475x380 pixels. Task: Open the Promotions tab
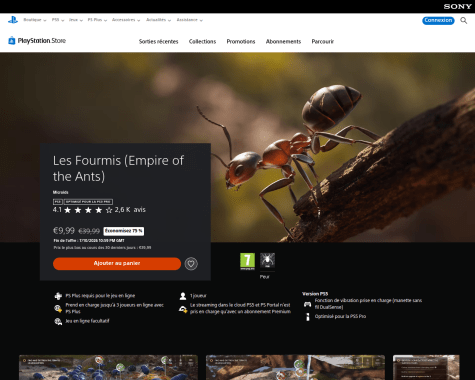[x=241, y=42]
